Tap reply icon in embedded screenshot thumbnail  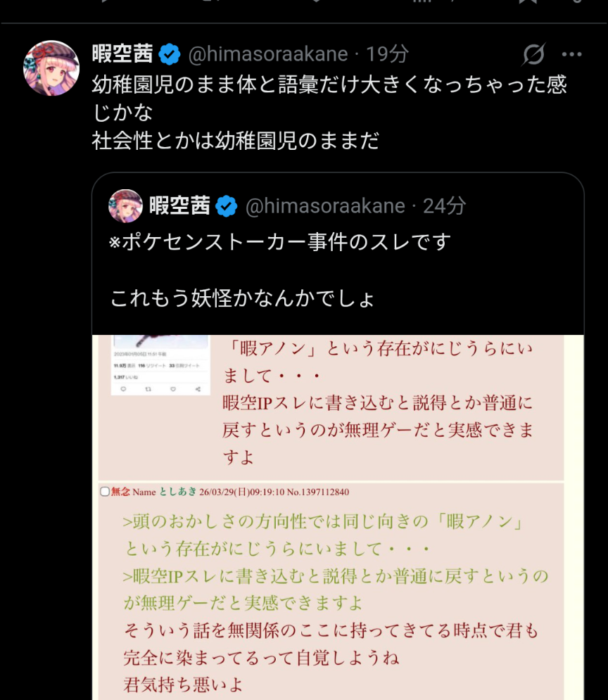coord(123,389)
